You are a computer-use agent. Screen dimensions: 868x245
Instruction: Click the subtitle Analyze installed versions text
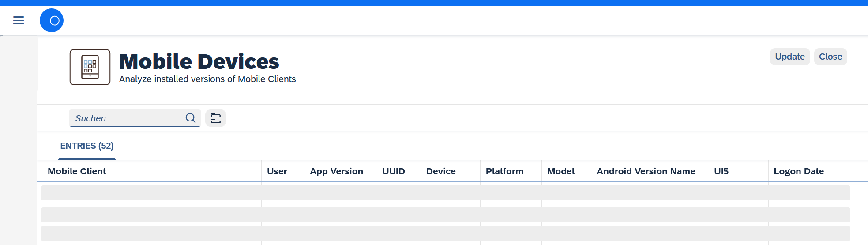(207, 79)
